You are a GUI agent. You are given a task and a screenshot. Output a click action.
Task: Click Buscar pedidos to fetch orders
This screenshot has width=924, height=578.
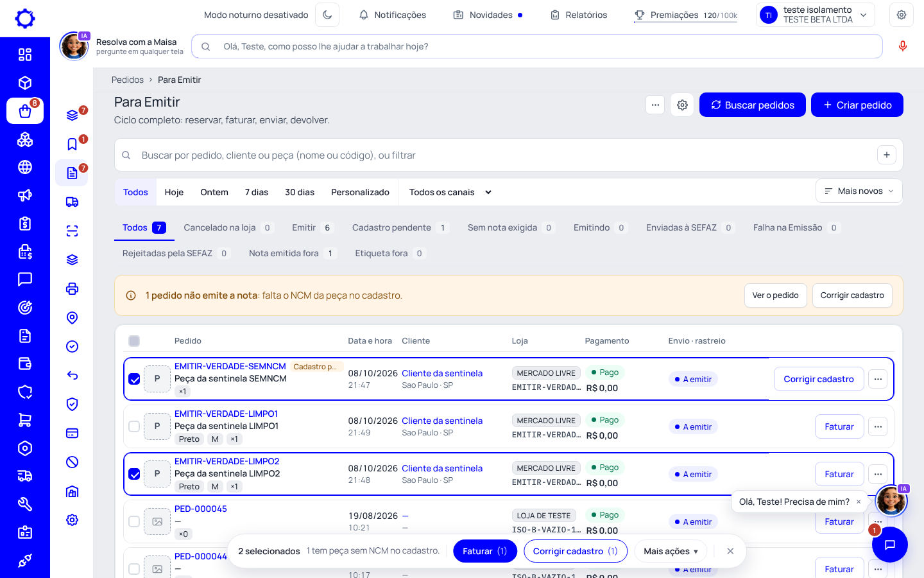(753, 105)
